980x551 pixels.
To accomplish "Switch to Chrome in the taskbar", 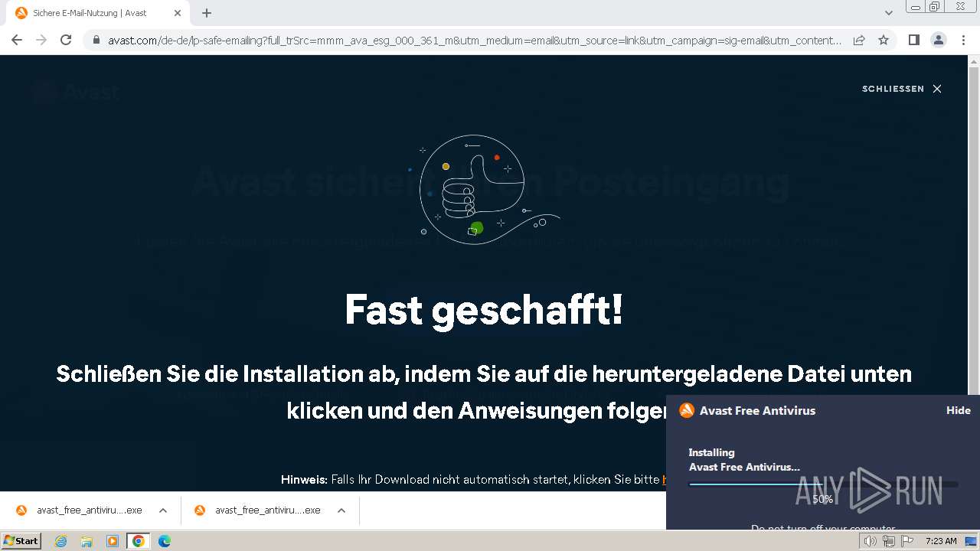I will (x=139, y=541).
